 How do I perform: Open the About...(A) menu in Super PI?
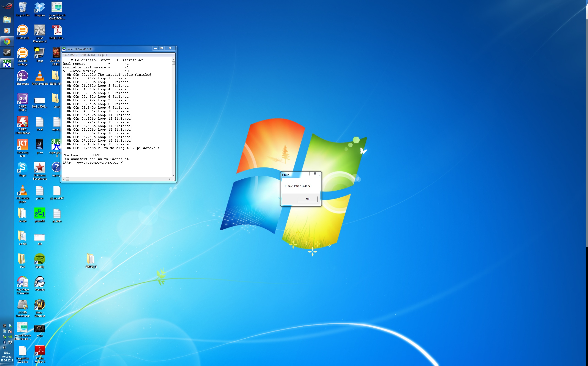click(88, 55)
